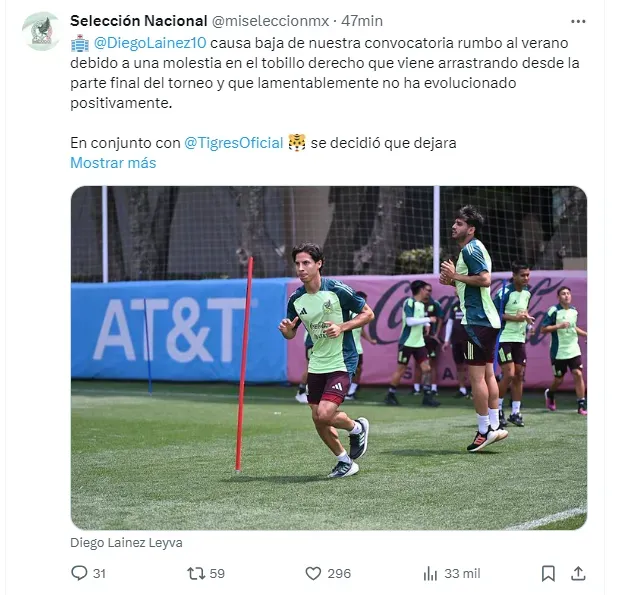This screenshot has height=595, width=624.
Task: Click the reply count 31
Action: [99, 574]
